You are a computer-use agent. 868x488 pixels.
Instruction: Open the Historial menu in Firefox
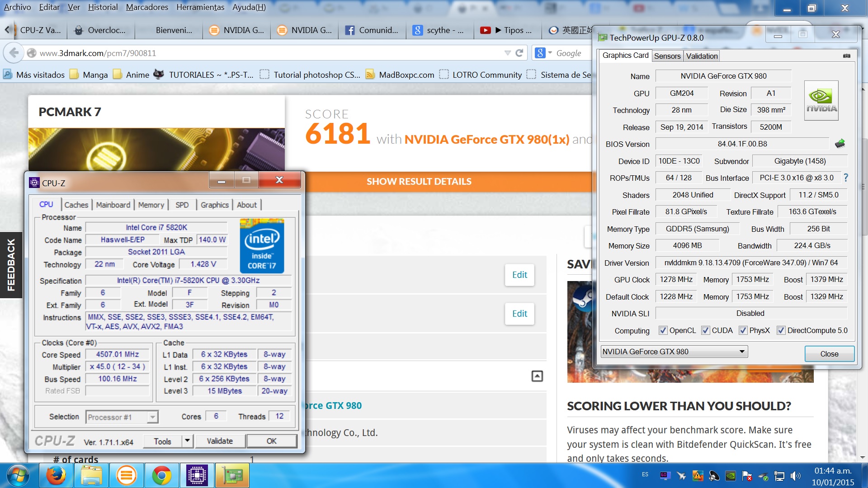point(103,7)
